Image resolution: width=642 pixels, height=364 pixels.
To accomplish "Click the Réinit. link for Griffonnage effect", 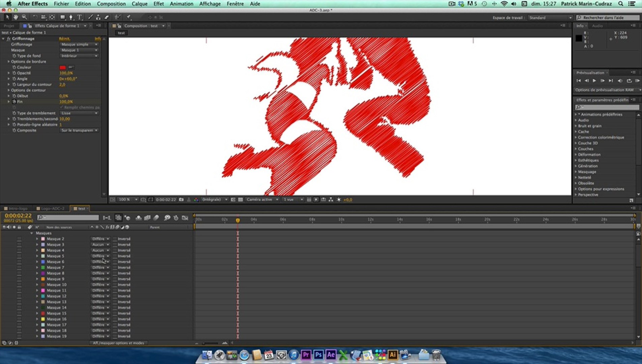I will (64, 39).
